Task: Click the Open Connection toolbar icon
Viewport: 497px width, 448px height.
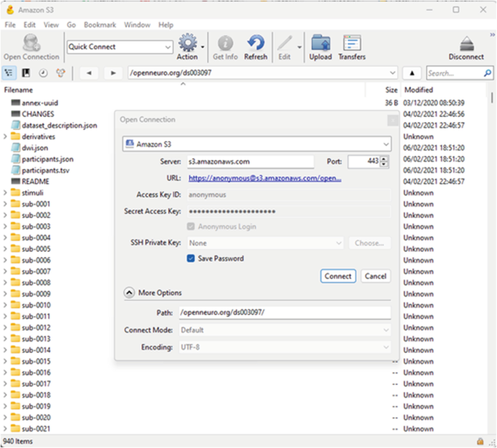Action: tap(31, 43)
